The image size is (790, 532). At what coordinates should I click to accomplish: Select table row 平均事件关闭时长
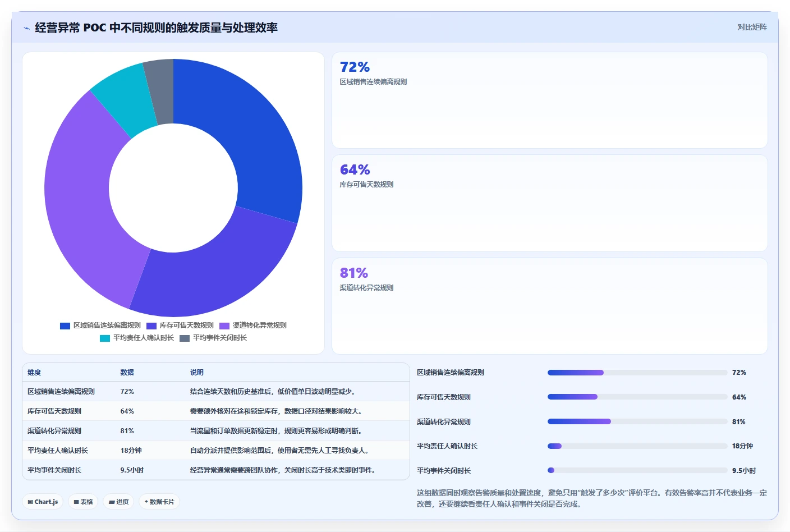click(x=216, y=470)
